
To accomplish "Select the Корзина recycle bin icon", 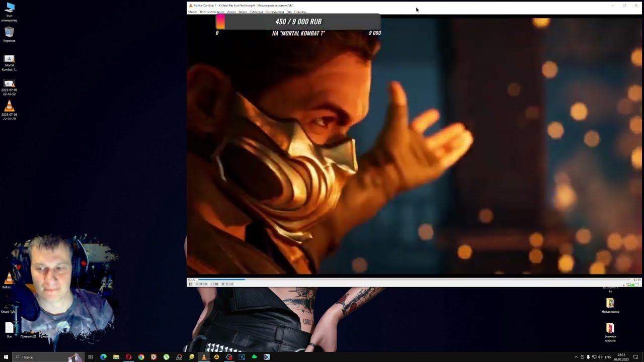I will tap(9, 35).
